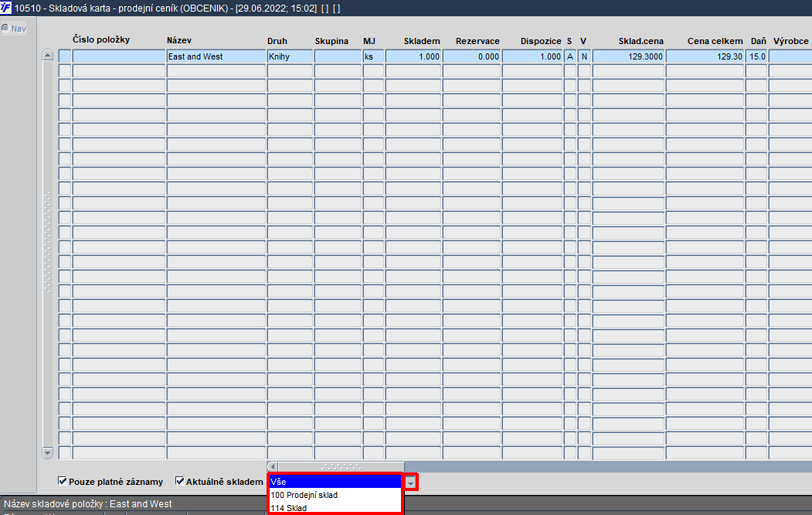The height and width of the screenshot is (515, 812).
Task: Click the MJ column header
Action: (369, 41)
